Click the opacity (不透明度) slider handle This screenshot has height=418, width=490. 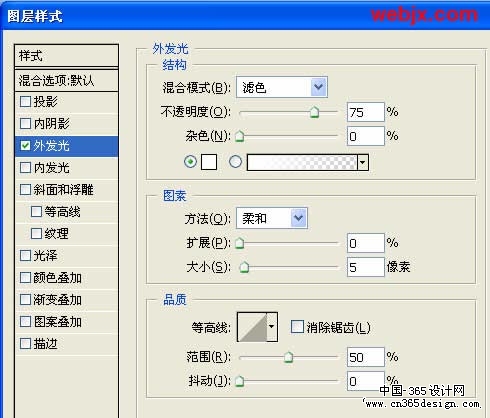tap(314, 112)
